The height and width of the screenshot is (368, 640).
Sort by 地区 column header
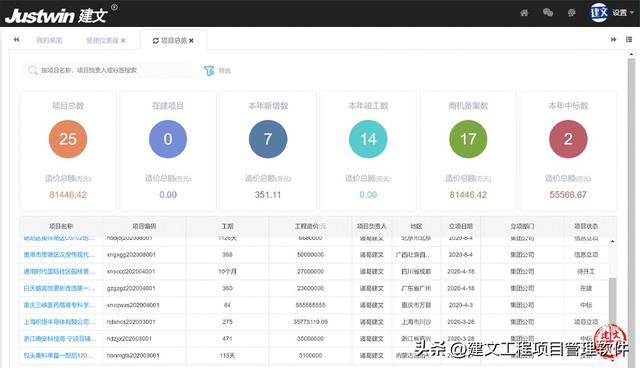pos(416,226)
